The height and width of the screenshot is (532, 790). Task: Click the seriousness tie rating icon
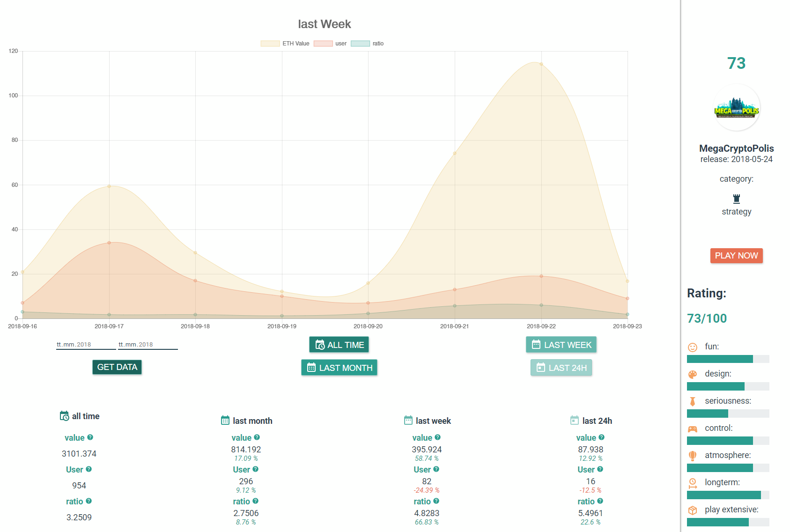pyautogui.click(x=693, y=401)
